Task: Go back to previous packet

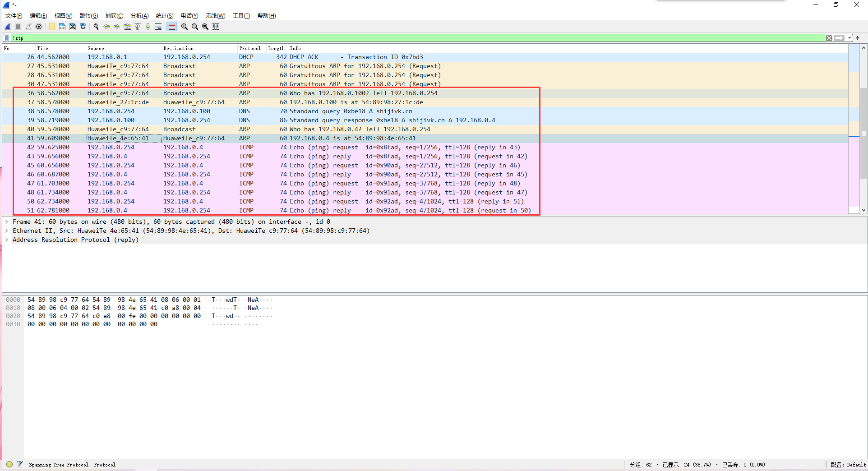Action: [106, 27]
